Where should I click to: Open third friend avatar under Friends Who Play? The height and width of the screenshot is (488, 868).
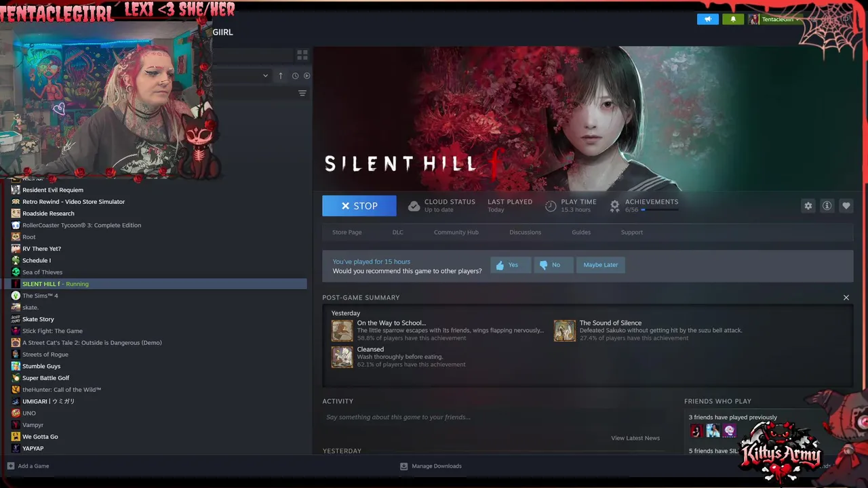(x=729, y=430)
